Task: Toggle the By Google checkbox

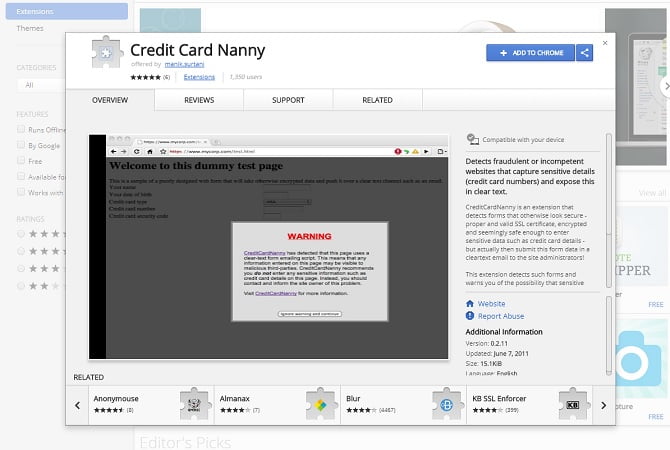Action: pos(21,145)
